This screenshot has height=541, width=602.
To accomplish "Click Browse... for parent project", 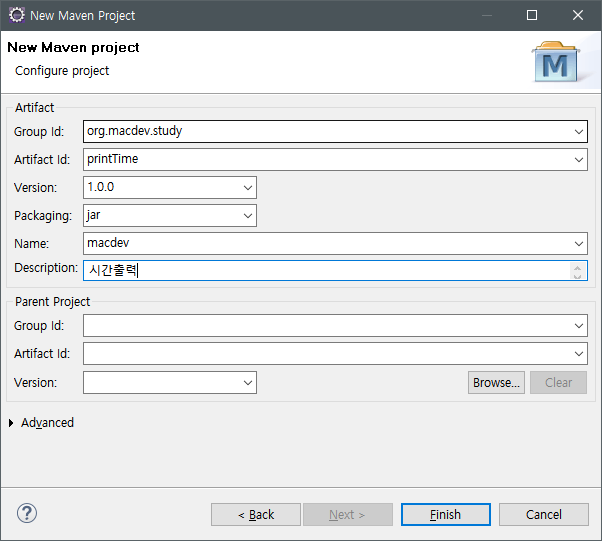I will coord(496,382).
